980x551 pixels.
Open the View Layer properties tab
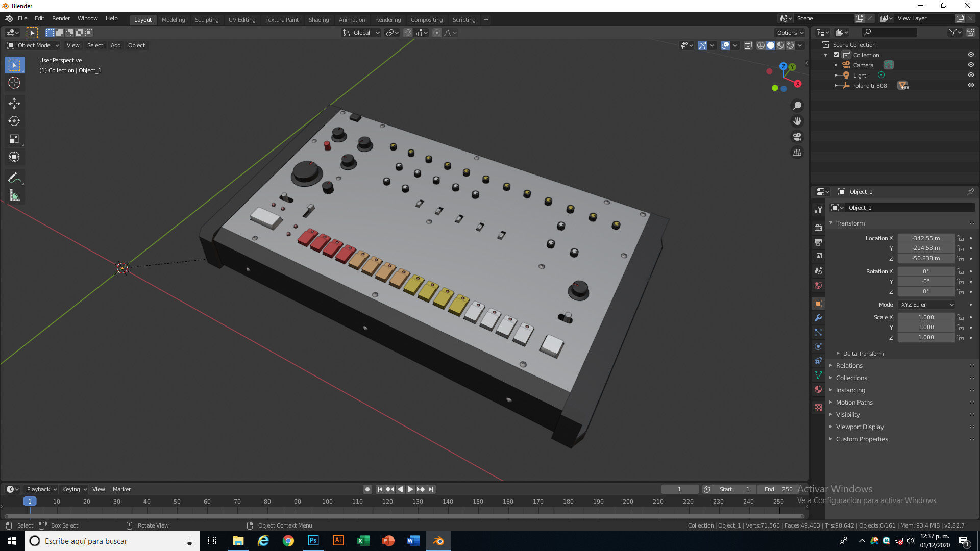[x=818, y=256]
